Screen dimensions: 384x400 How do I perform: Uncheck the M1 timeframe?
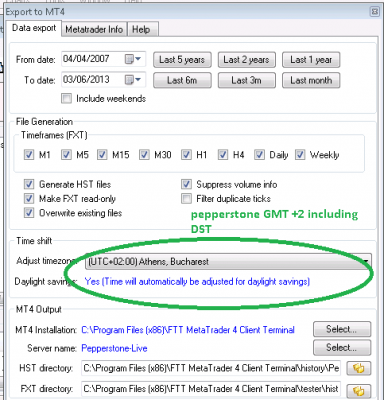[29, 155]
